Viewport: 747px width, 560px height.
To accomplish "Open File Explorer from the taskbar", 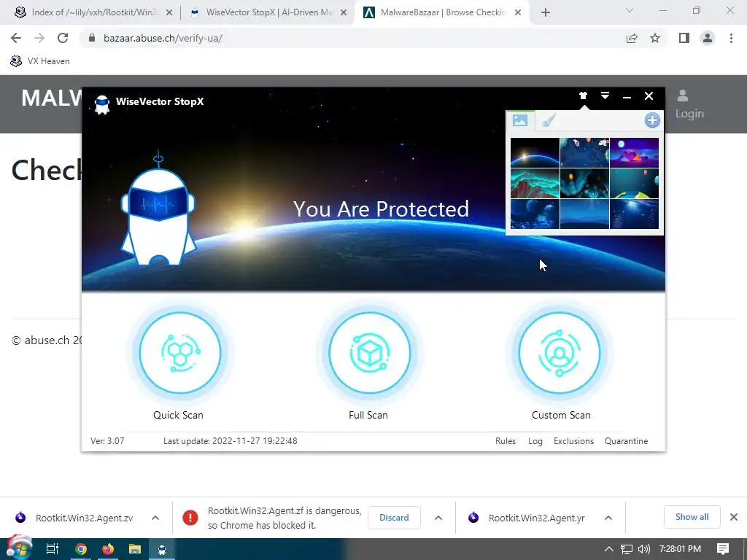I will point(135,549).
